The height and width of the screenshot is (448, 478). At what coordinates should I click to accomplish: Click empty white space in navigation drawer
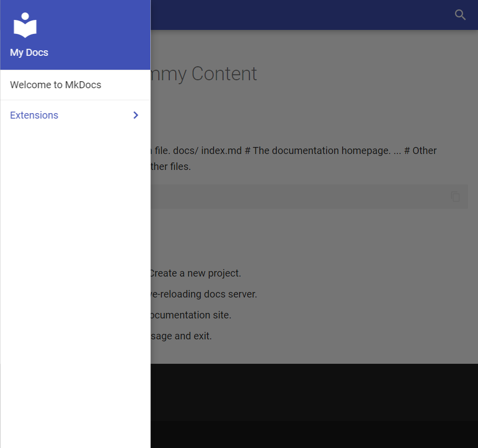click(x=75, y=274)
